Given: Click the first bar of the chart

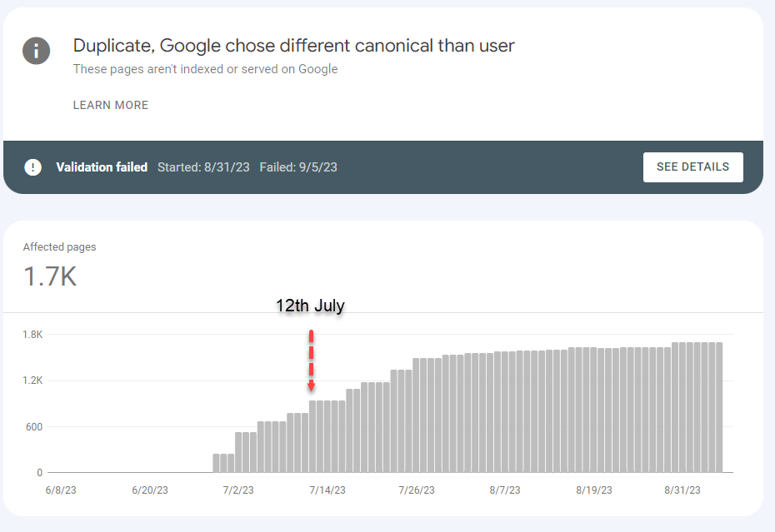Looking at the screenshot, I should pos(216,463).
